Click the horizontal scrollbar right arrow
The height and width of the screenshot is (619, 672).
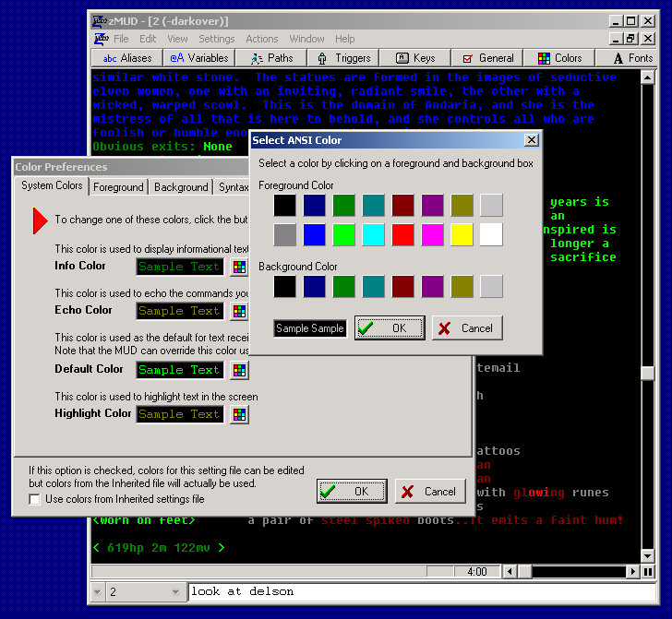633,571
